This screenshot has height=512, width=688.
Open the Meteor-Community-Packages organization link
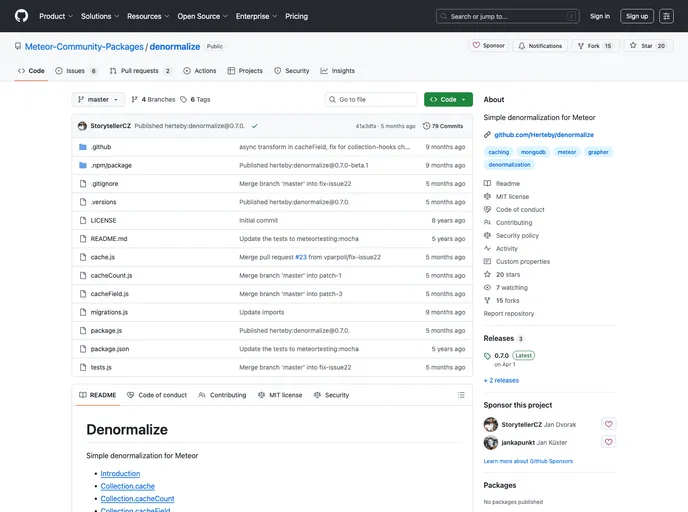84,47
